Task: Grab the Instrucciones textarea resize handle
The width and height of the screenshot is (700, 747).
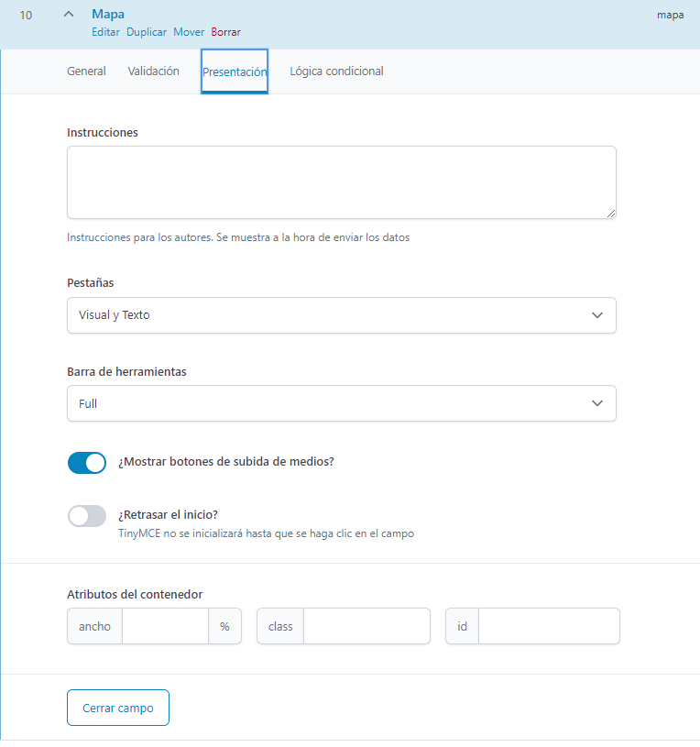Action: click(611, 214)
